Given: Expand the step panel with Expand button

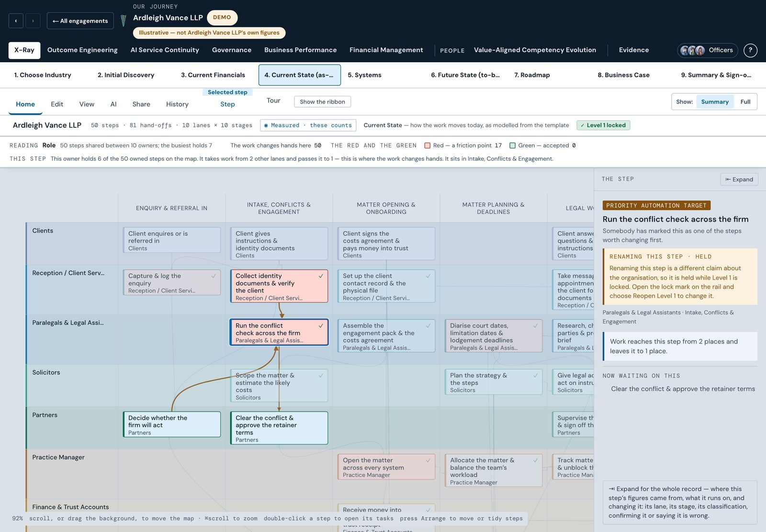Looking at the screenshot, I should [739, 179].
